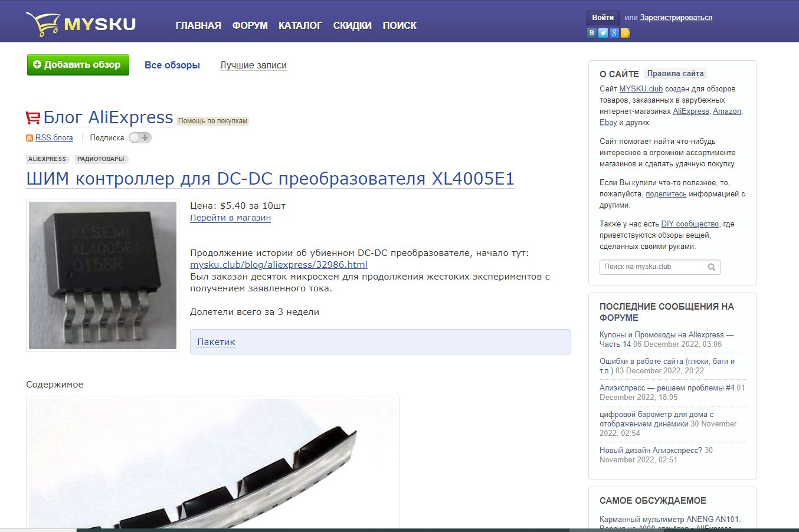Sign in with the VK icon

592,33
